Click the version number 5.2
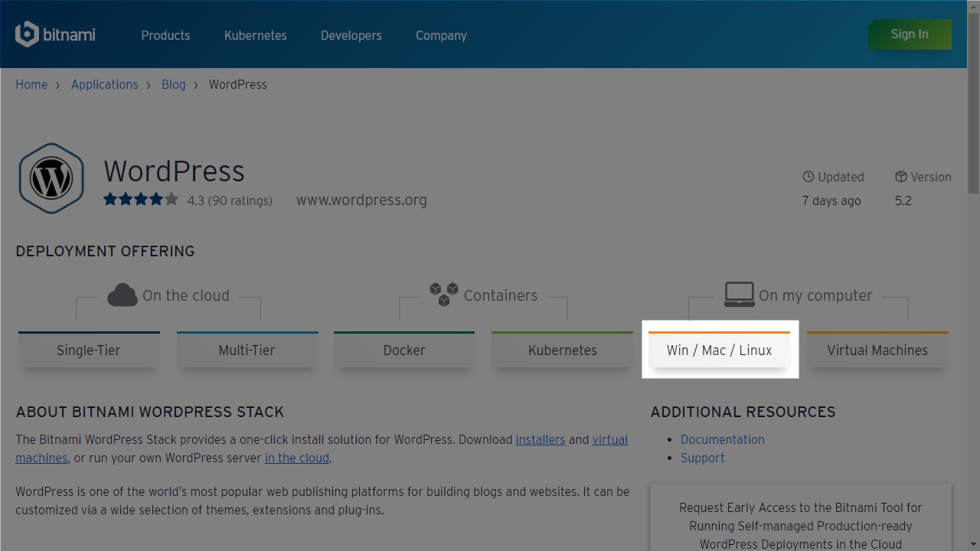Screen dimensions: 980x551 pos(903,201)
